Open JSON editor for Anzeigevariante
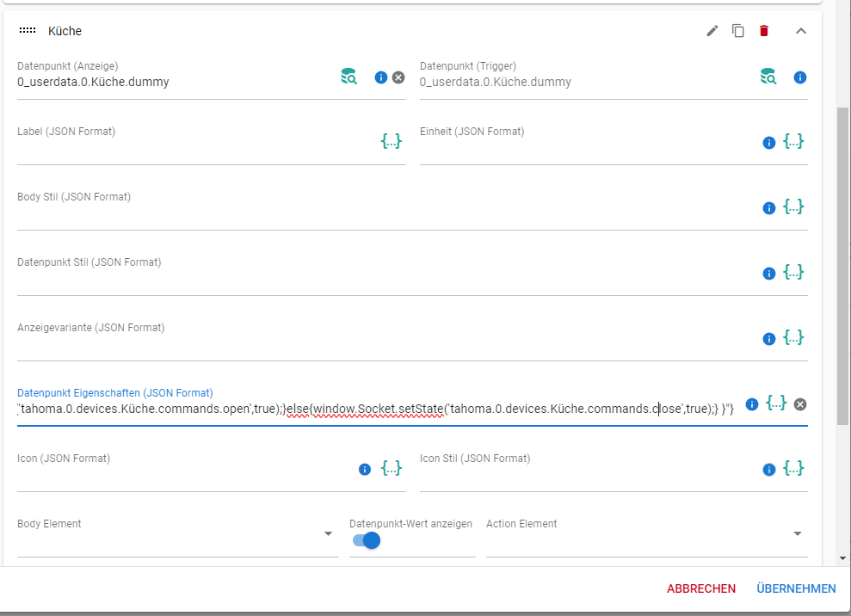Viewport: 851px width, 616px height. [x=793, y=337]
